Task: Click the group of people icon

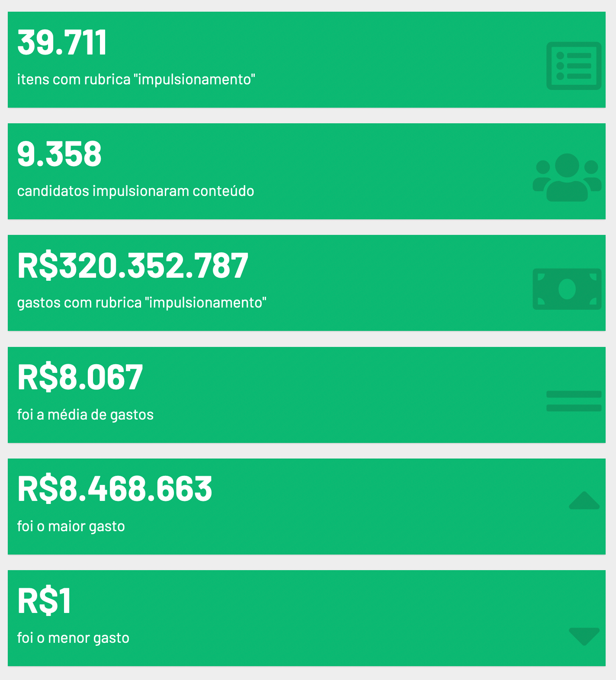Action: tap(567, 177)
